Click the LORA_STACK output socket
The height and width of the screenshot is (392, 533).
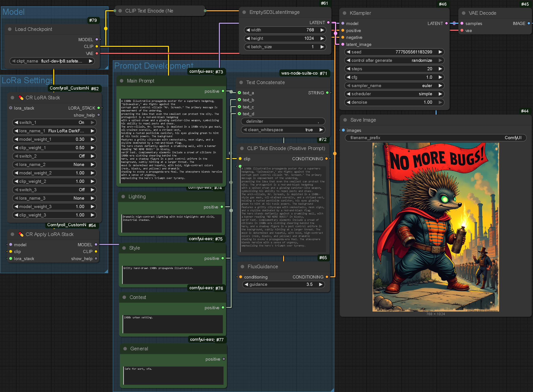[99, 108]
